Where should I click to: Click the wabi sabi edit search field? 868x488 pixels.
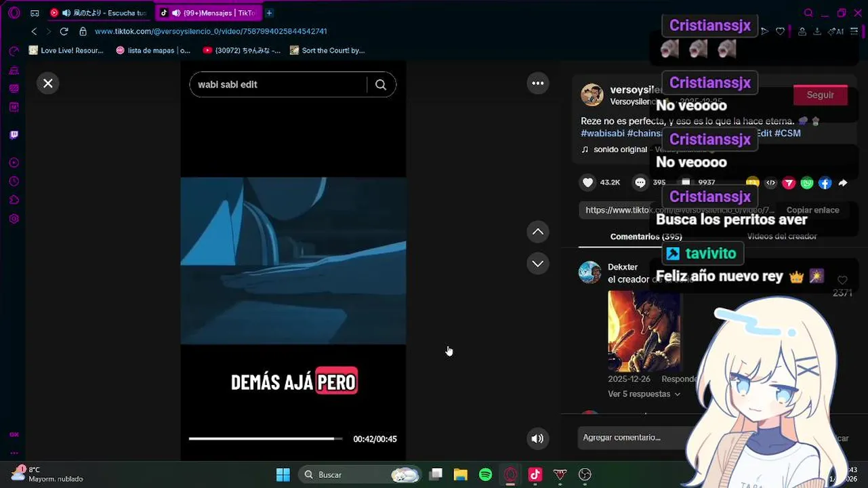(x=279, y=85)
